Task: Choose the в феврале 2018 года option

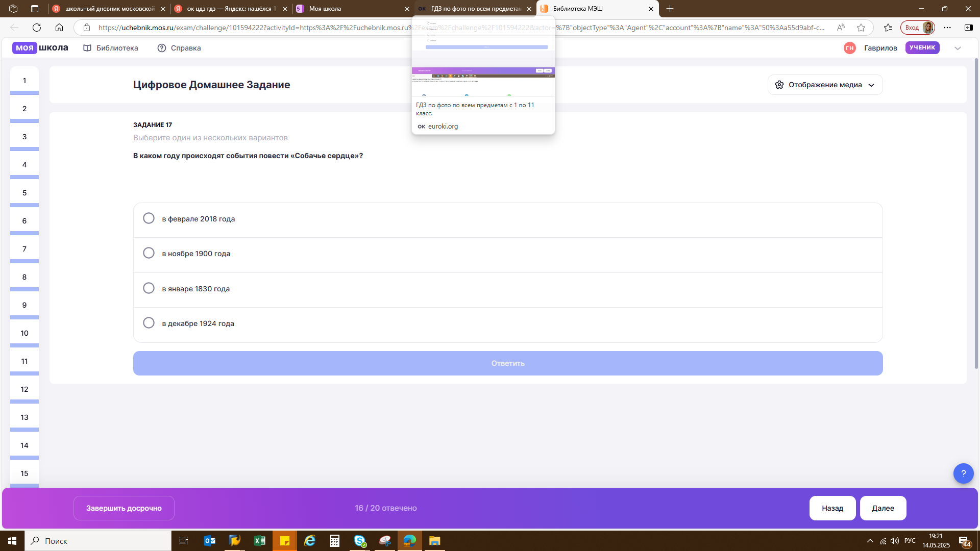Action: pos(508,219)
